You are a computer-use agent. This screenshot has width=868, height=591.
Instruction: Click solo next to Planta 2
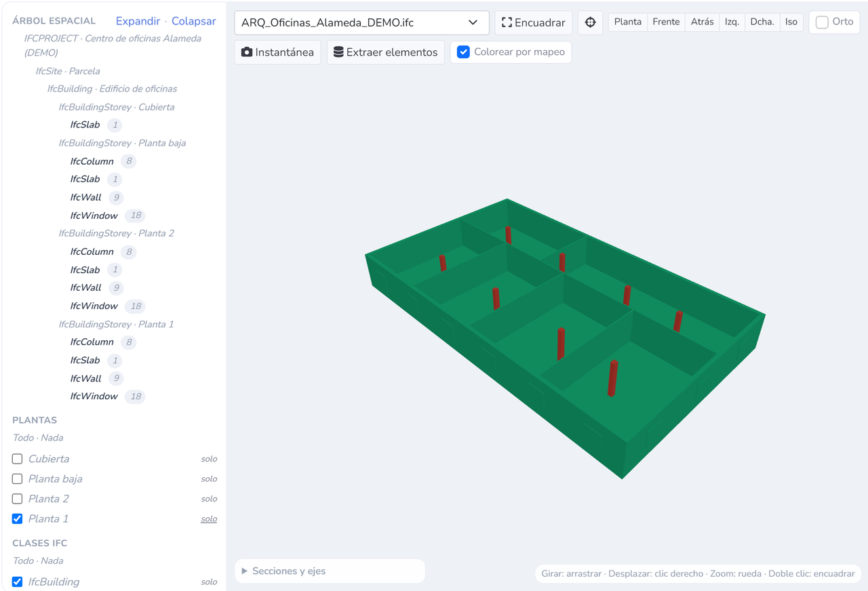coord(209,499)
